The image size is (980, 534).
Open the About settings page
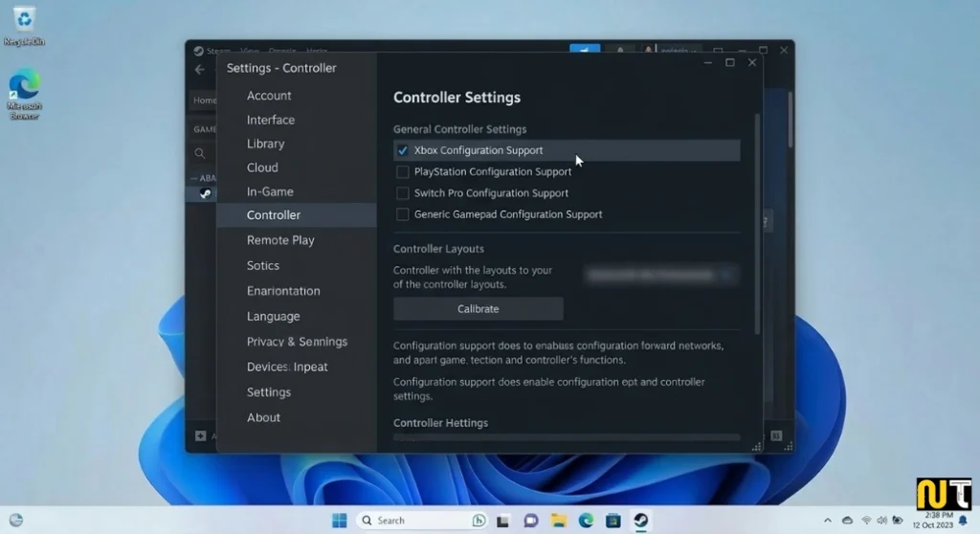[x=264, y=417]
